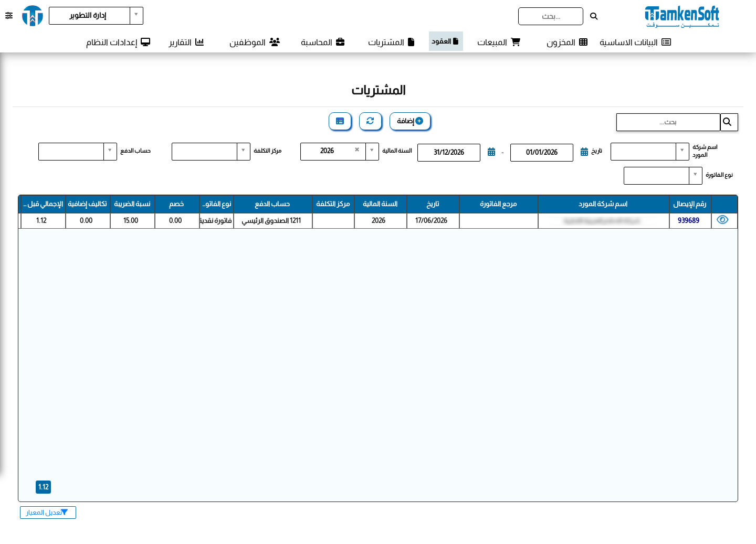Sort by تكاليف إضافية column header
Screen dimensions: 756x544
[x=88, y=204]
